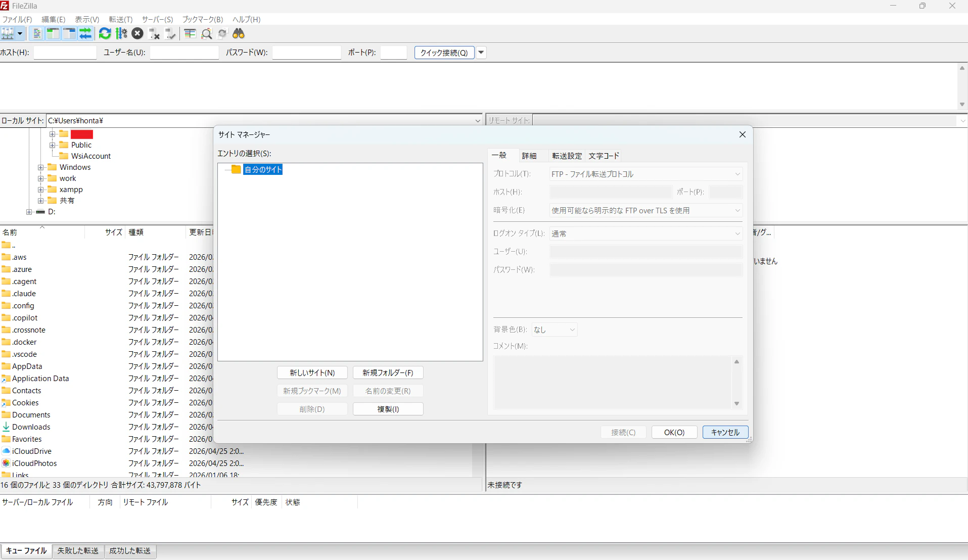Screen dimensions: 968x560
Task: Select the WsiAccount folder in local tree
Action: pyautogui.click(x=91, y=156)
